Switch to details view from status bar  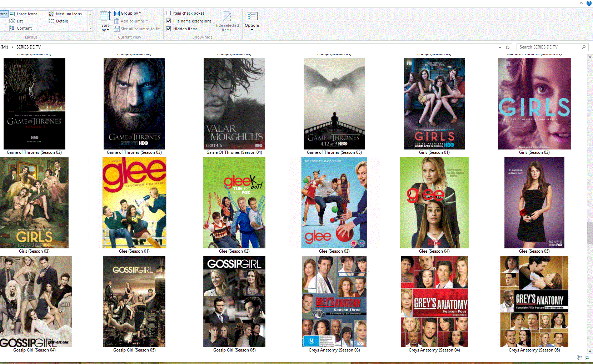579,358
